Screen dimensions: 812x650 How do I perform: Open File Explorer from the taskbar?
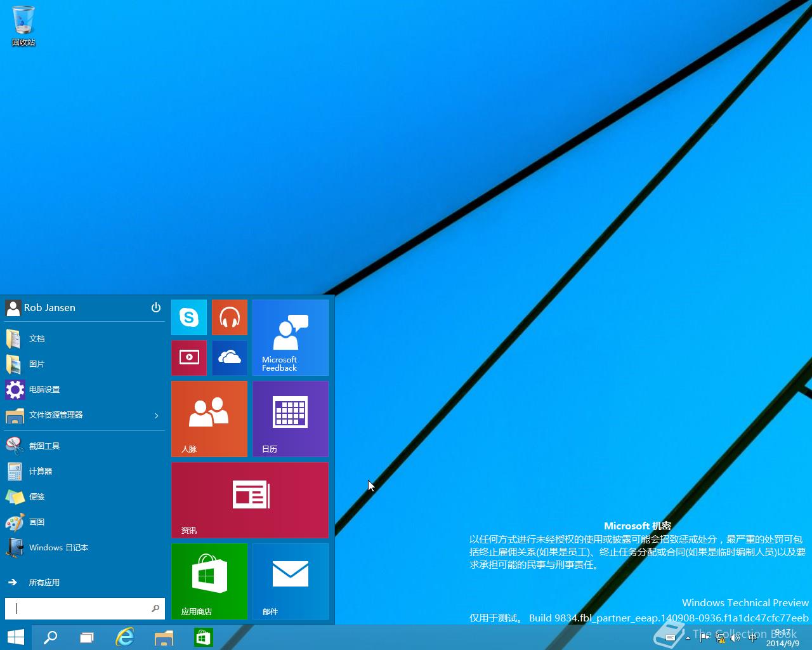(164, 637)
